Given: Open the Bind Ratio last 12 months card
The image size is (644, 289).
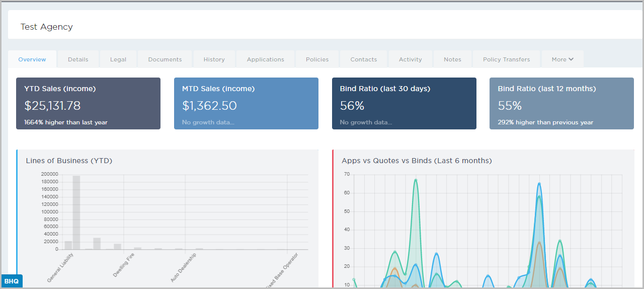Looking at the screenshot, I should 561,104.
